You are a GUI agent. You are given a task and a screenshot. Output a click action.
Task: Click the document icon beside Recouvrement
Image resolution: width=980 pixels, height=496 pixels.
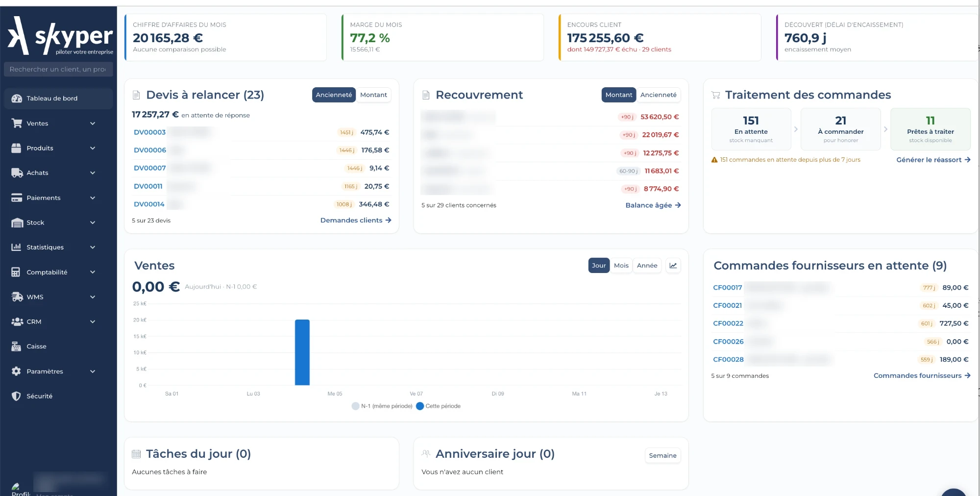click(426, 95)
